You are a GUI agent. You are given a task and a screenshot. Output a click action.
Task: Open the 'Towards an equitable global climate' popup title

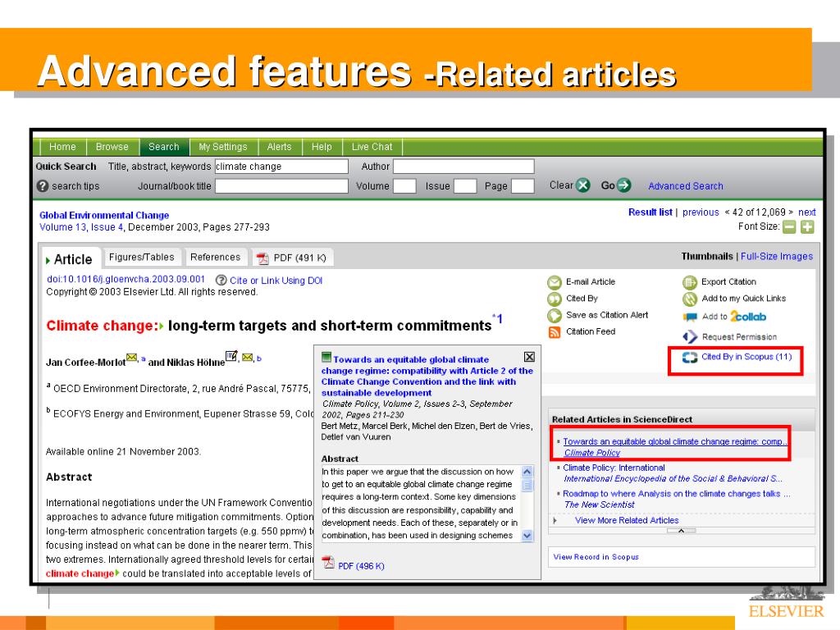point(427,376)
